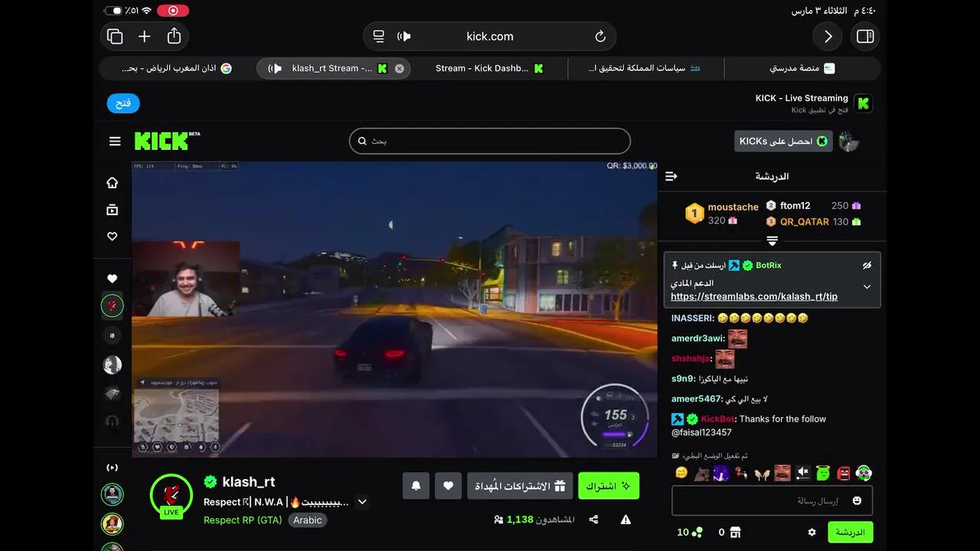Open the page format menu in address bar
Screen dimensions: 980x551
378,36
